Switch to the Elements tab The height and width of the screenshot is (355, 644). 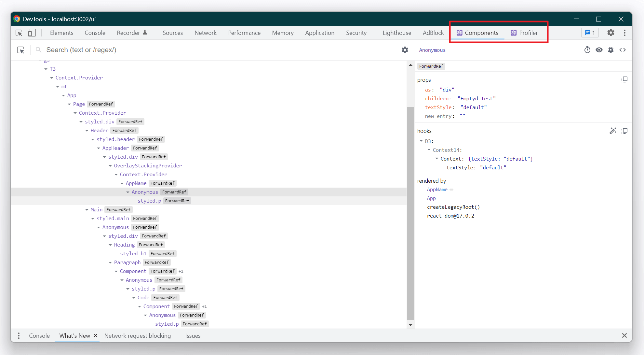click(62, 33)
